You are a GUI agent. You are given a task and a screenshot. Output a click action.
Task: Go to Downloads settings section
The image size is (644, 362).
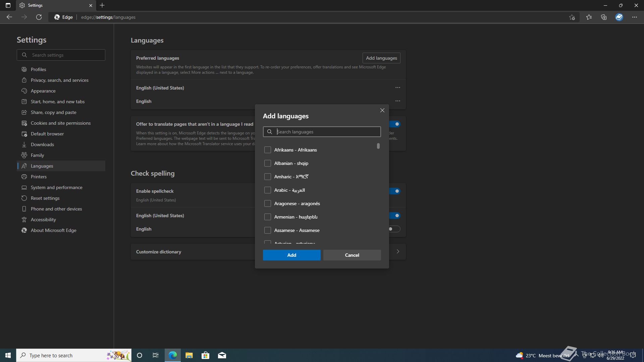coord(42,144)
